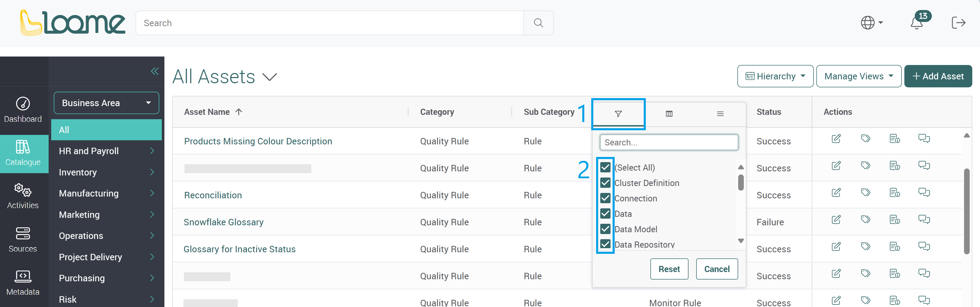Edit the Reconciliation asset
Viewport: 980px width, 307px height.
point(836,193)
